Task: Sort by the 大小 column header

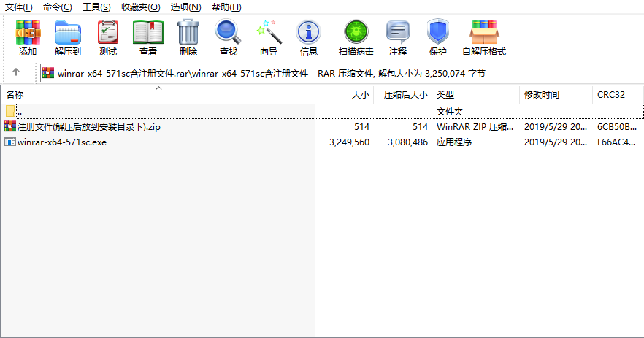Action: click(344, 94)
